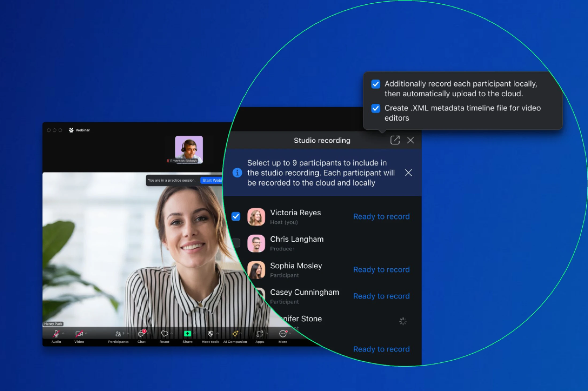Screen dimensions: 588x391
Task: Click Ready to record for Casey Cunningham
Action: (381, 296)
